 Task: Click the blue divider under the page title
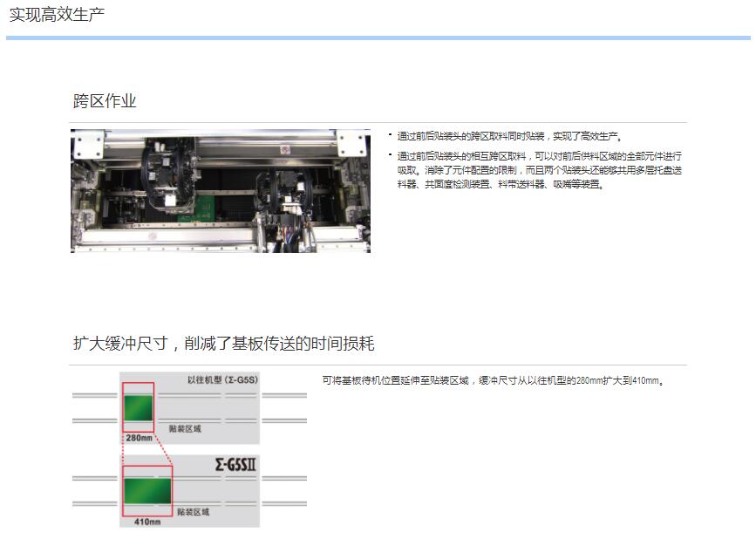coord(378,38)
